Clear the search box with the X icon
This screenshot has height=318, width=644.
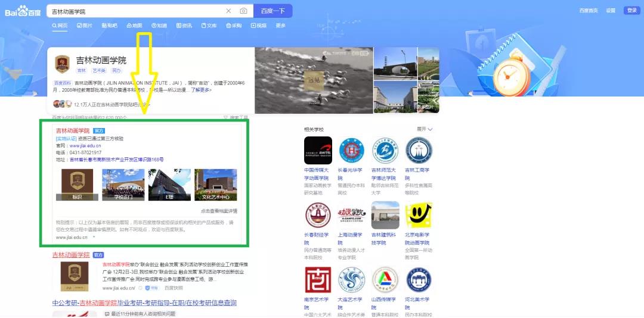click(x=229, y=11)
